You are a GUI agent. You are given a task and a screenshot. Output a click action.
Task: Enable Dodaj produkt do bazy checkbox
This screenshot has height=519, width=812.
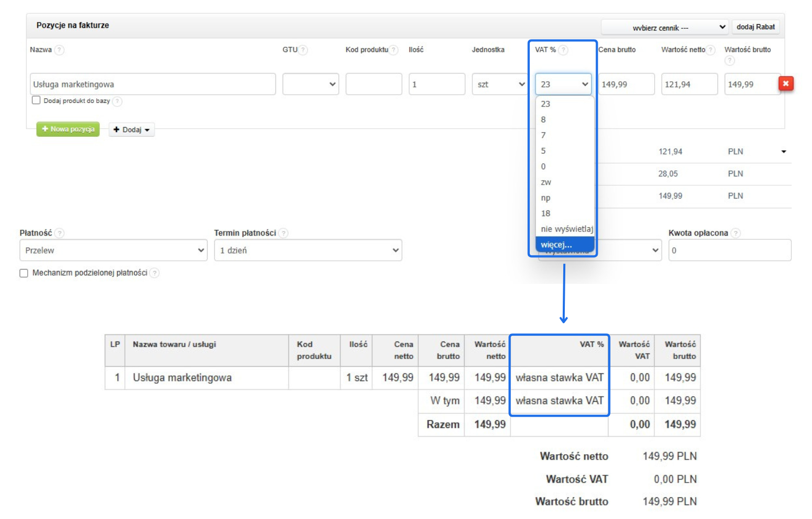tap(36, 100)
